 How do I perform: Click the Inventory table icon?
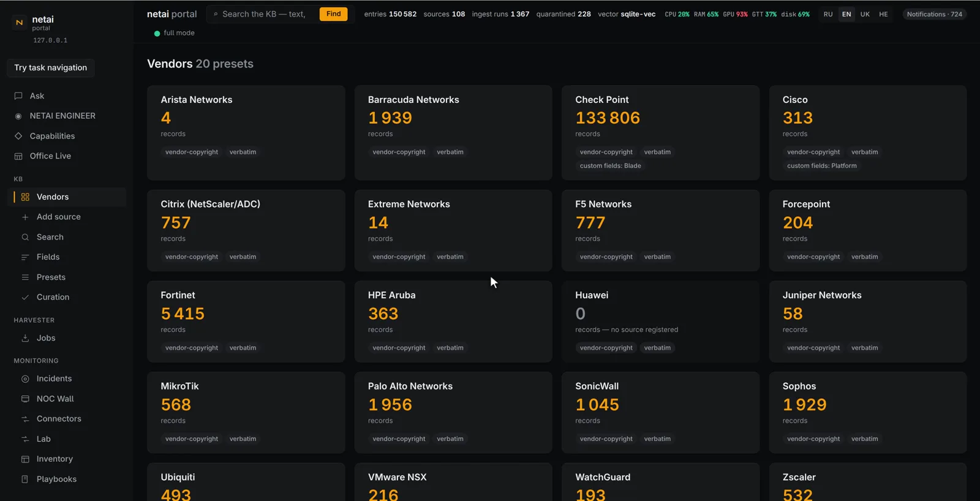25,459
